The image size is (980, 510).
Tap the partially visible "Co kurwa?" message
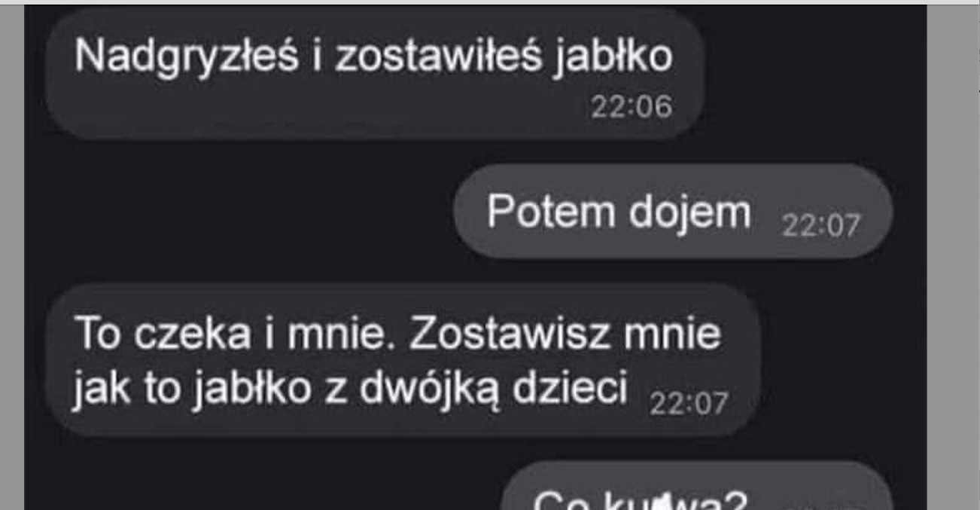coord(696,490)
